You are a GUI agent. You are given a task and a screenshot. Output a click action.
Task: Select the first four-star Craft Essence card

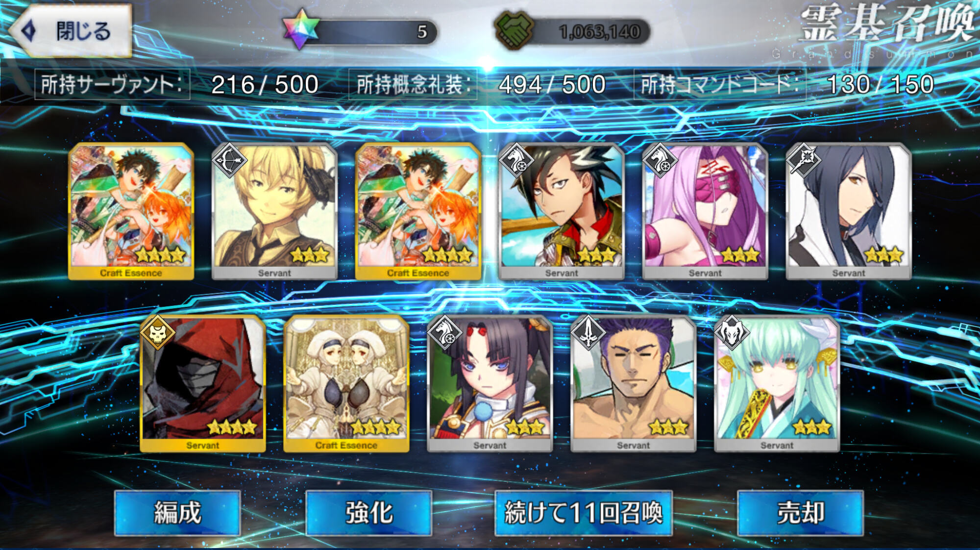click(131, 211)
